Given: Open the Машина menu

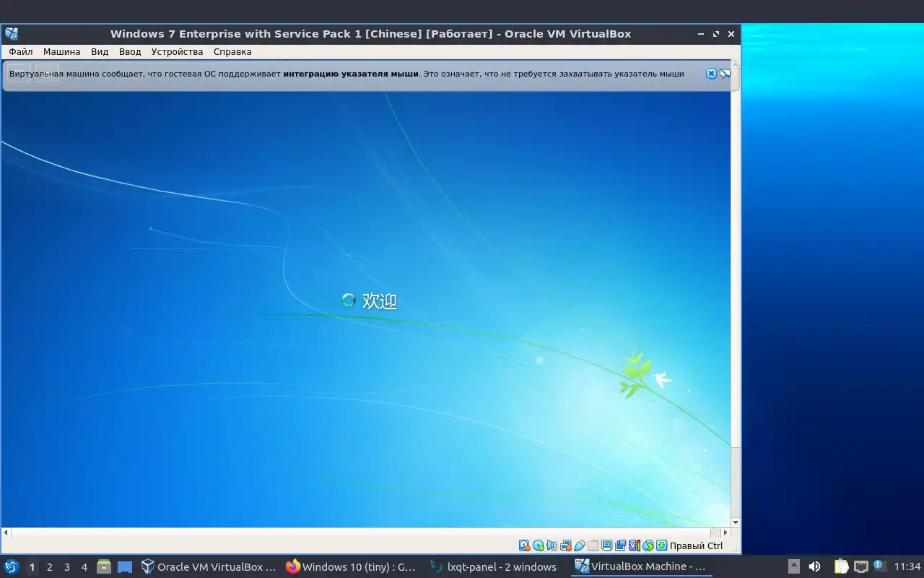Looking at the screenshot, I should pyautogui.click(x=61, y=52).
